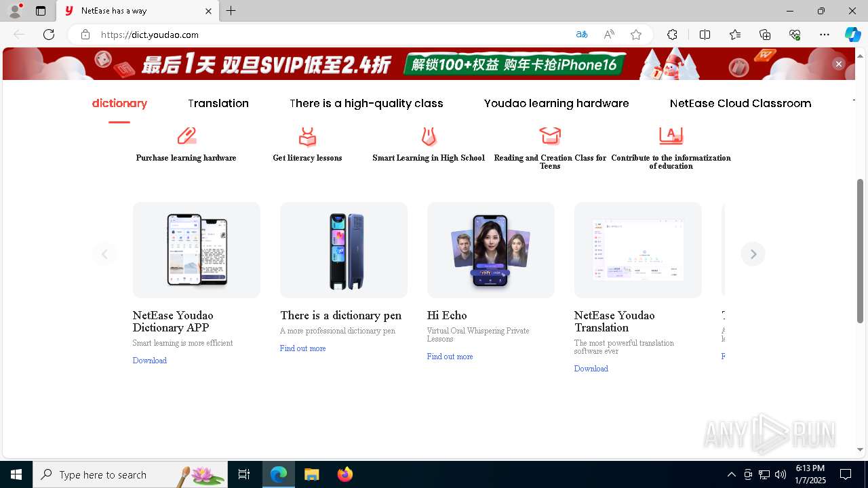Viewport: 868px width, 488px height.
Task: Click the Hi Echo title text
Action: (447, 315)
